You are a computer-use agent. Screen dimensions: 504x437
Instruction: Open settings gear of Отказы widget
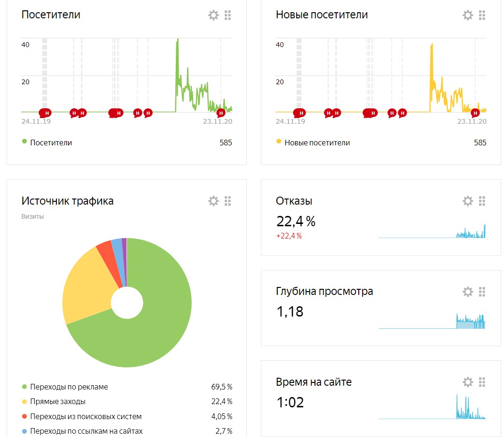[x=468, y=201]
